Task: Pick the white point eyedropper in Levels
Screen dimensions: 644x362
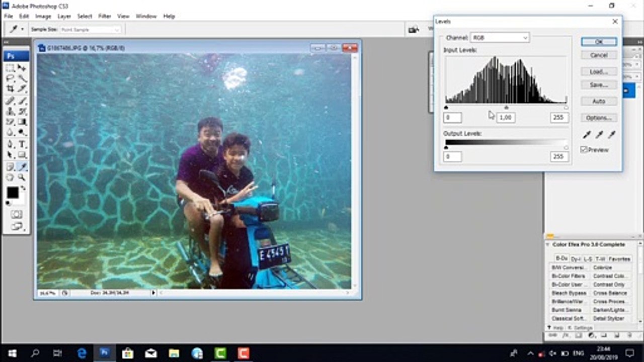Action: click(x=612, y=135)
